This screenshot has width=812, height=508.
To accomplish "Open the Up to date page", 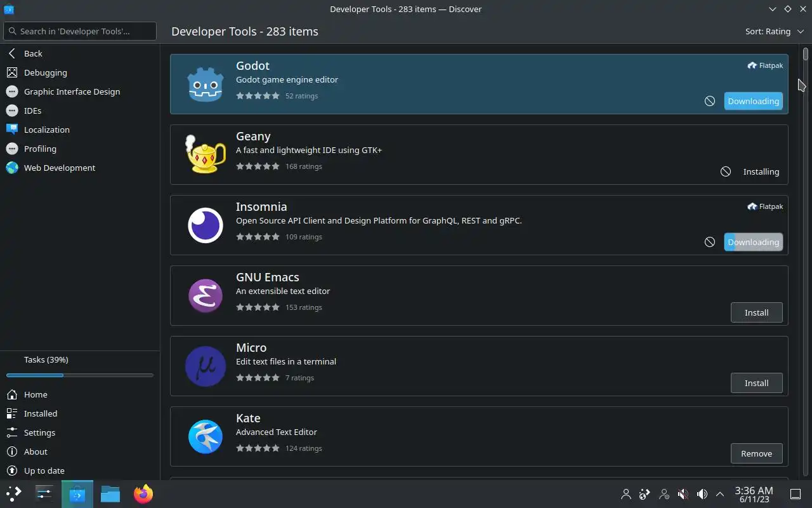I will (x=79, y=471).
